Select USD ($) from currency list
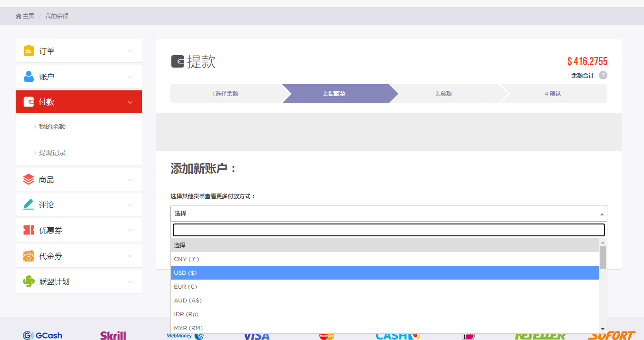This screenshot has width=644, height=340. coord(384,273)
